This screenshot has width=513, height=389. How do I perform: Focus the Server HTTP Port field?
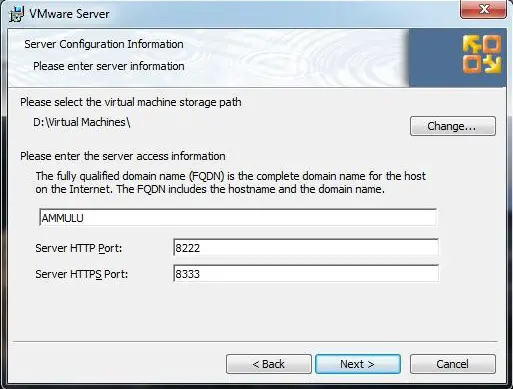[x=306, y=248]
